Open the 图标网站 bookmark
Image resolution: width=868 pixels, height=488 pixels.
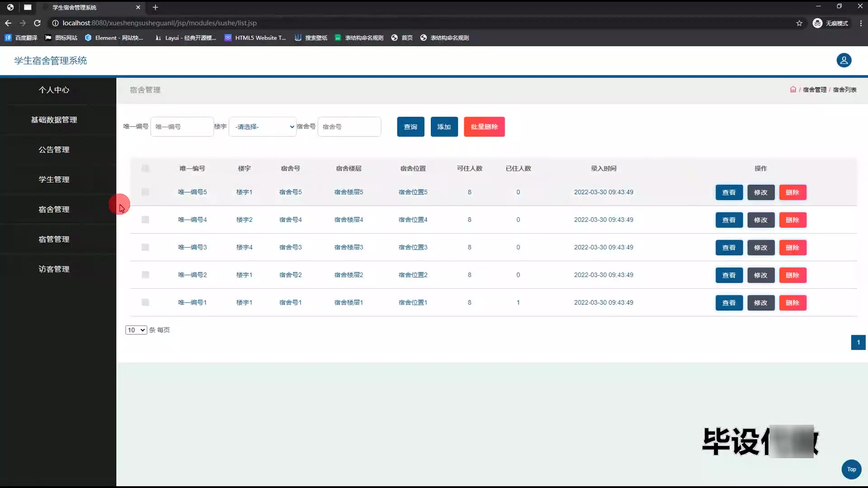point(61,38)
